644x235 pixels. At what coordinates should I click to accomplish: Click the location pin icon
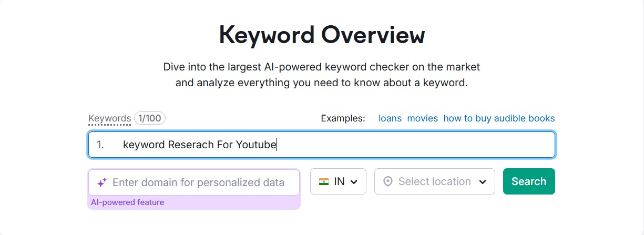(x=388, y=181)
